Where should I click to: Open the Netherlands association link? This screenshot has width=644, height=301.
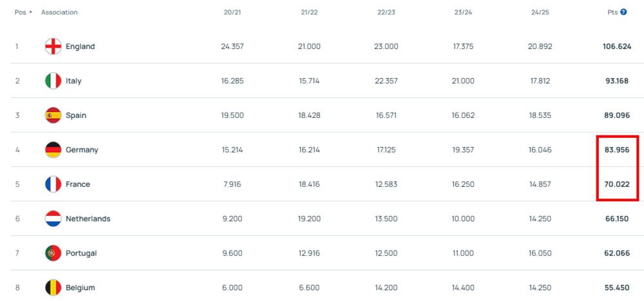pos(88,218)
